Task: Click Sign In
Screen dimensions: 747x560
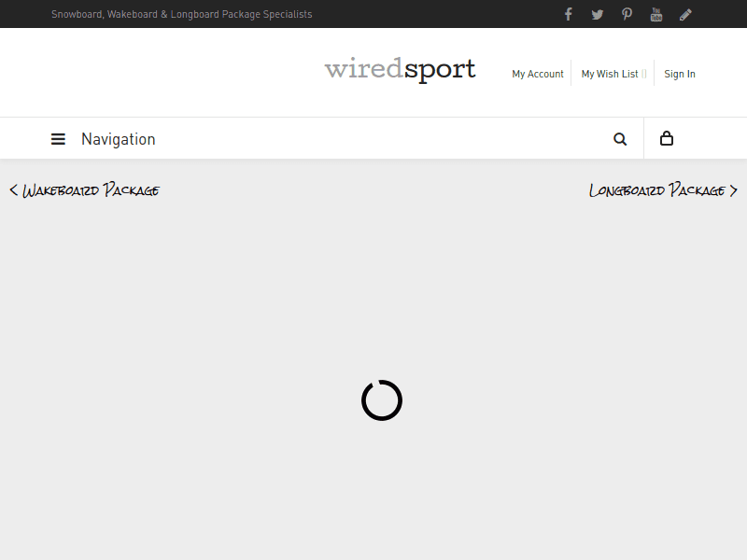Action: point(679,74)
